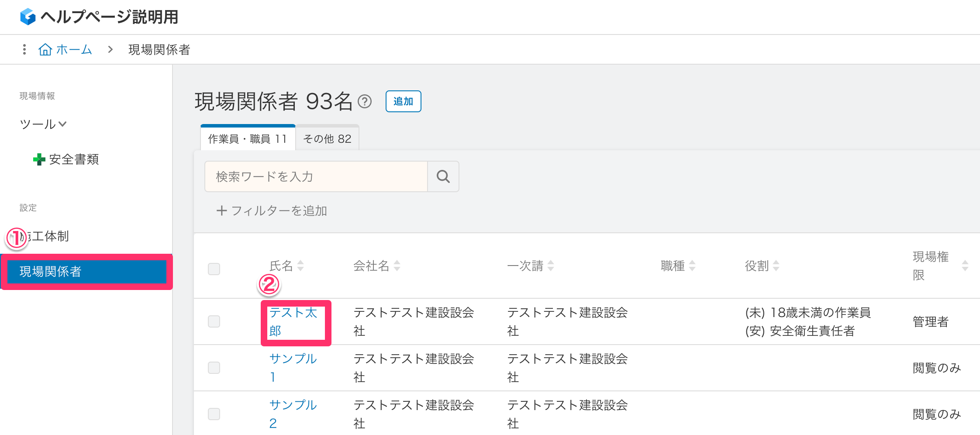Sort by the 役割 column arrows
The width and height of the screenshot is (980, 435).
tap(776, 266)
